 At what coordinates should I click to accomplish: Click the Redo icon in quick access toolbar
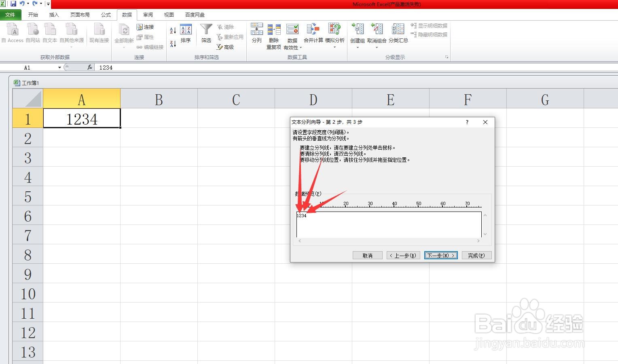tap(35, 4)
